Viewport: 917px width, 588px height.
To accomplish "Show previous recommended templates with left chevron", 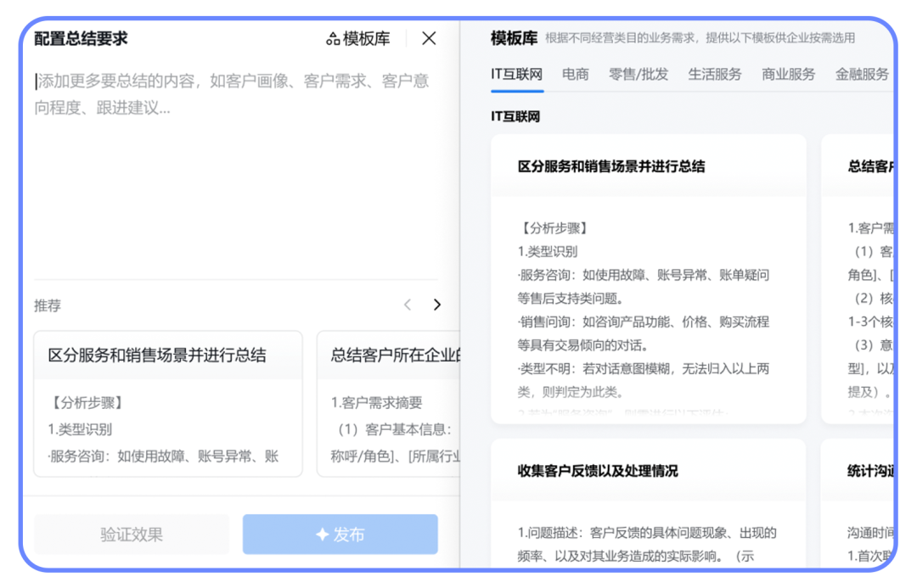I will 408,305.
